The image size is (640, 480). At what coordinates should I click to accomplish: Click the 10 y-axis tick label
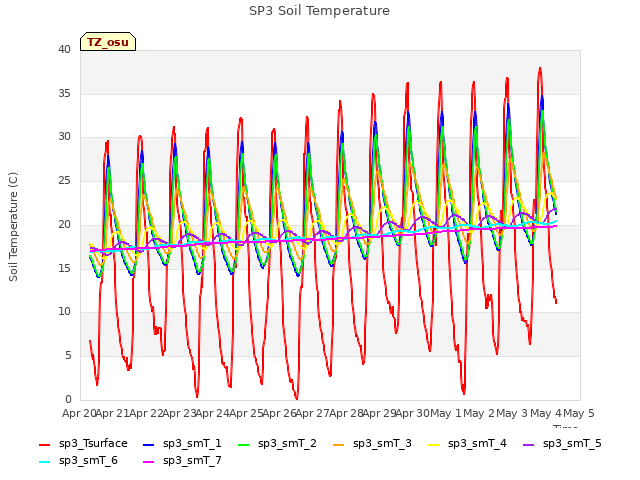(64, 312)
